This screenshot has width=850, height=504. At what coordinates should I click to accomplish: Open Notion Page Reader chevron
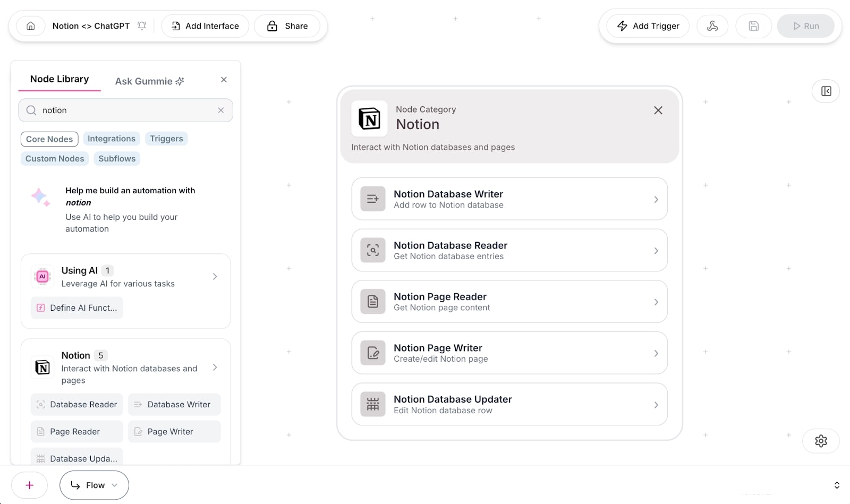click(x=656, y=302)
